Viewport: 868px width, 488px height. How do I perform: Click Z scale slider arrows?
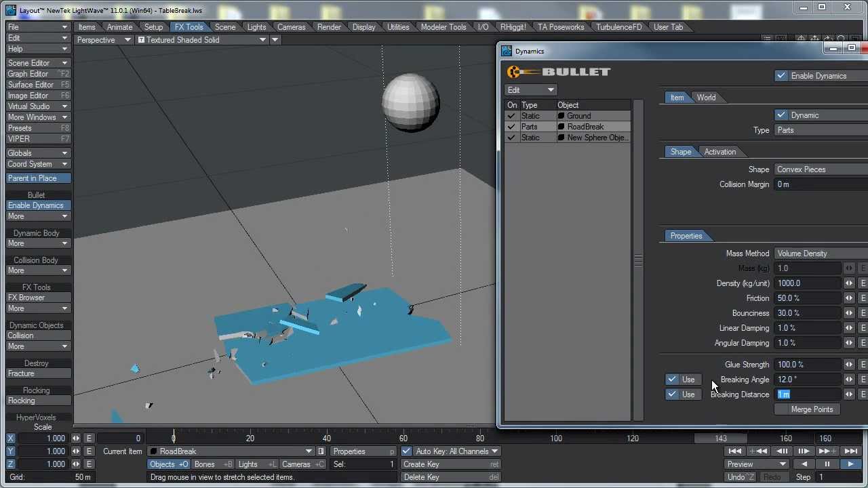click(76, 464)
